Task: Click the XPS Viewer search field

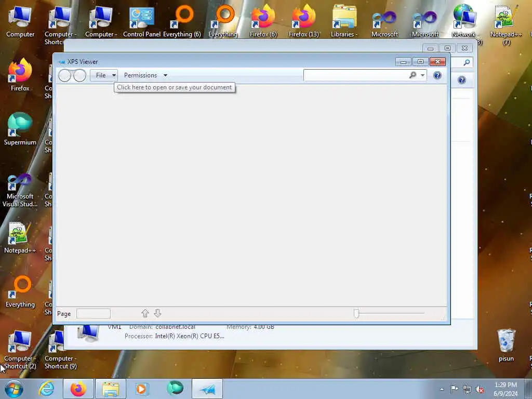Action: tap(355, 75)
